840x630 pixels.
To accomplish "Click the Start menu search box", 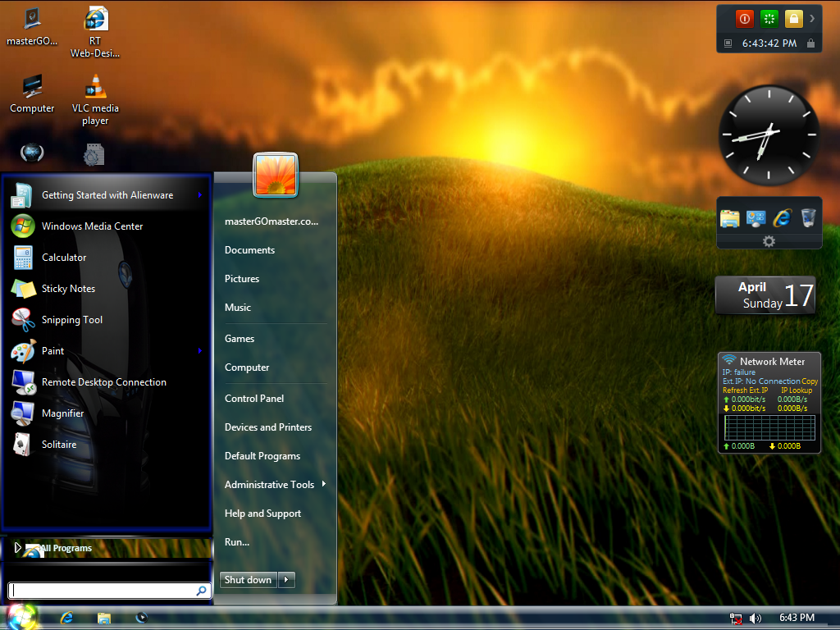I will [x=109, y=591].
